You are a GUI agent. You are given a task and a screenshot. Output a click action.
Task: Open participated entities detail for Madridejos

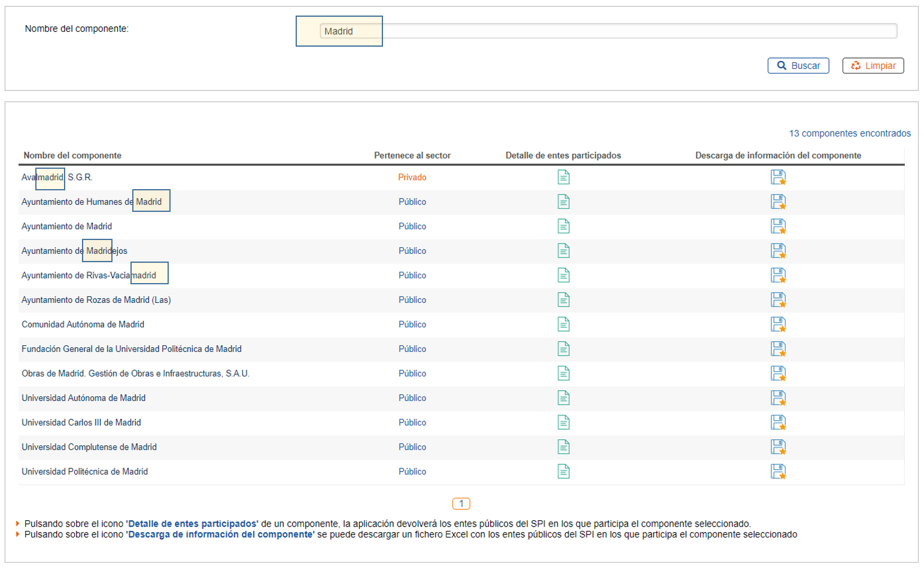(563, 251)
